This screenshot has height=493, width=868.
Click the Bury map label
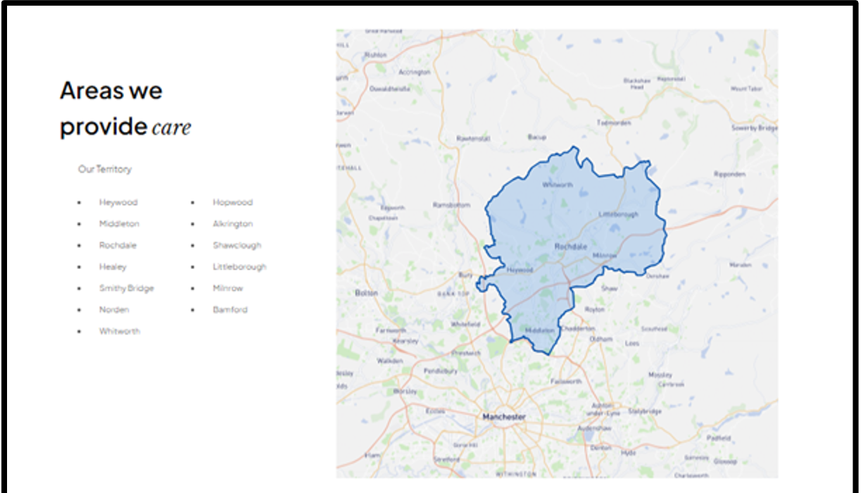pyautogui.click(x=465, y=275)
